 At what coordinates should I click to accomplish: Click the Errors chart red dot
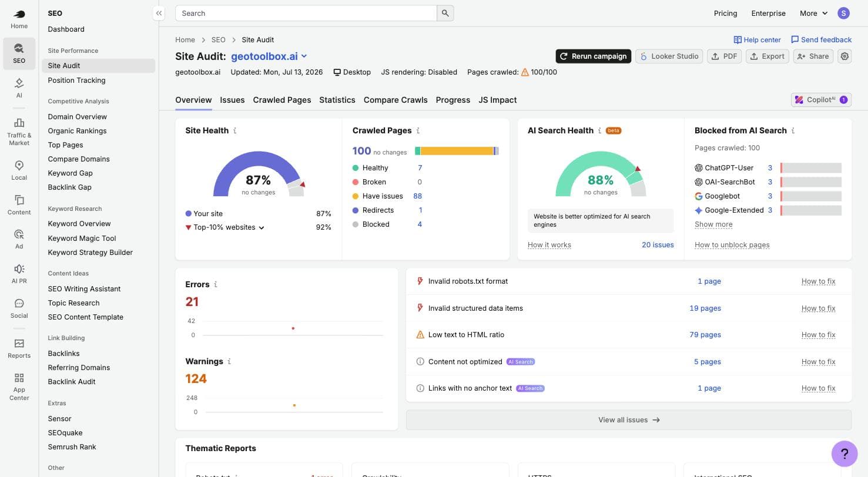click(293, 328)
